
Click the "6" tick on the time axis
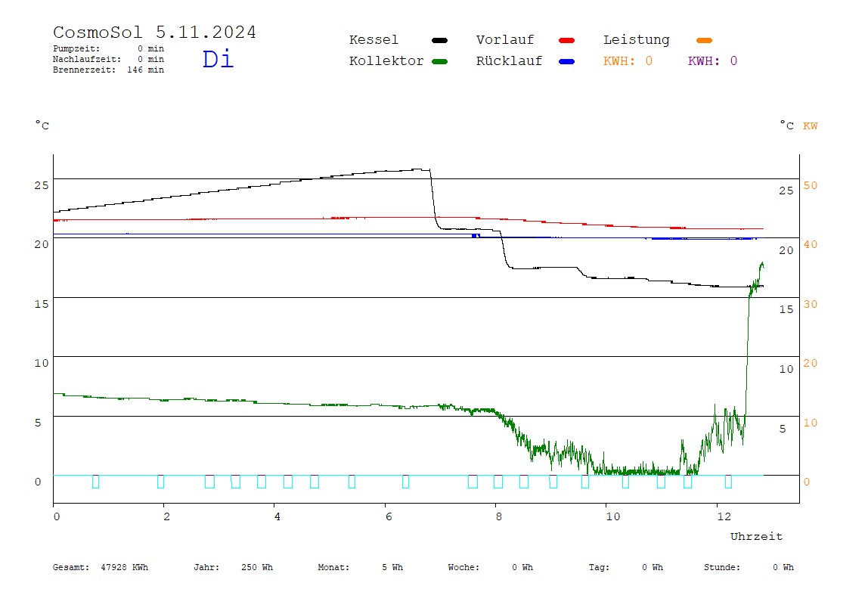(x=389, y=516)
